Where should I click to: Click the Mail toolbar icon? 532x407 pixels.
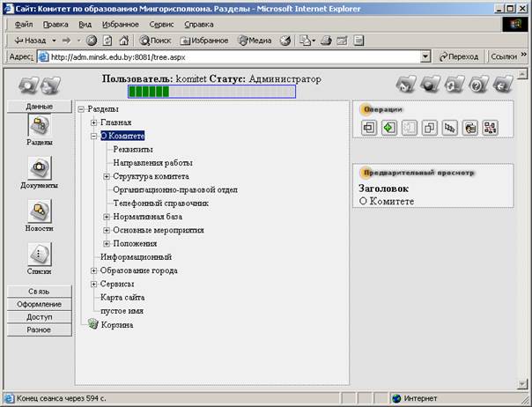click(307, 41)
